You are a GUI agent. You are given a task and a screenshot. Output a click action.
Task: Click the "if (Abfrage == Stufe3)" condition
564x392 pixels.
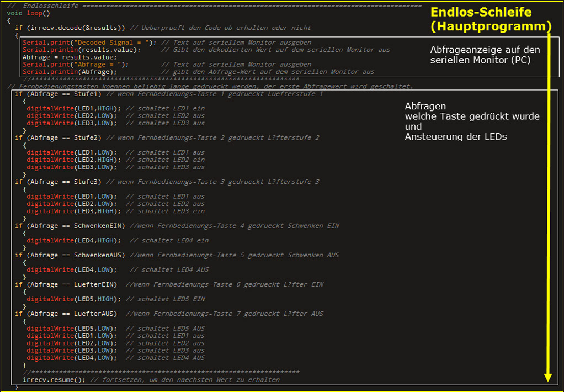[58, 182]
